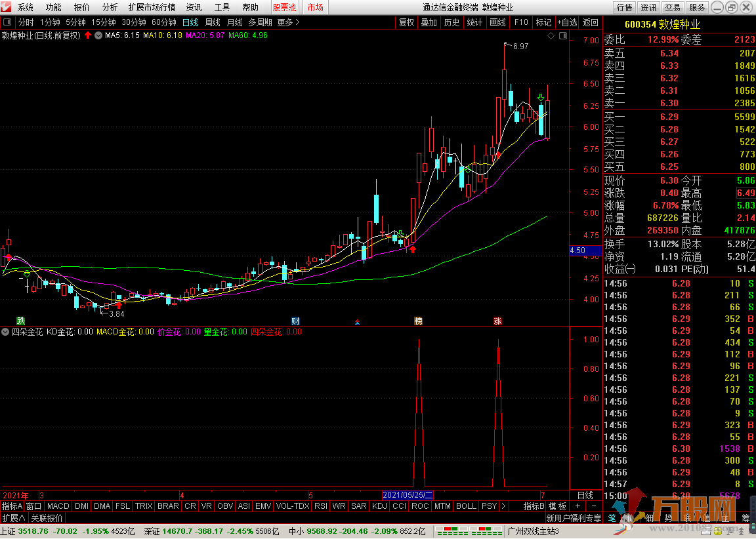Switch to the 60分钟 period tab
Screen dimensions: 756x539
coord(164,22)
